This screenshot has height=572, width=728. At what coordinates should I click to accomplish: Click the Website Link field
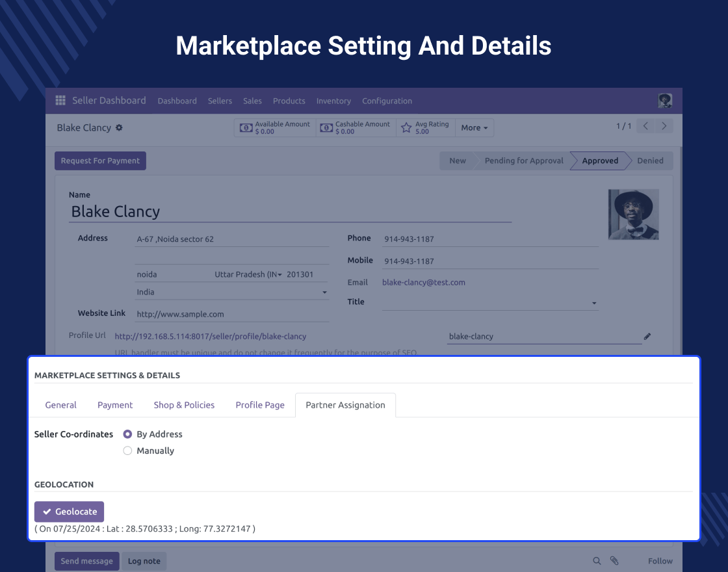(231, 315)
